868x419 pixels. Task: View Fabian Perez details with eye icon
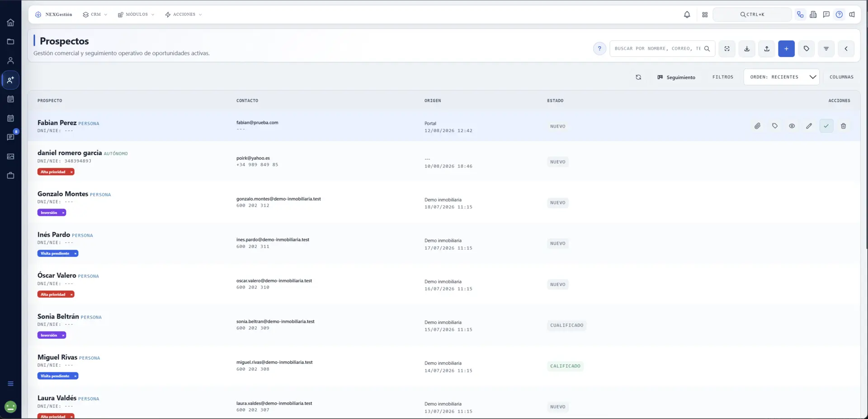coord(792,126)
